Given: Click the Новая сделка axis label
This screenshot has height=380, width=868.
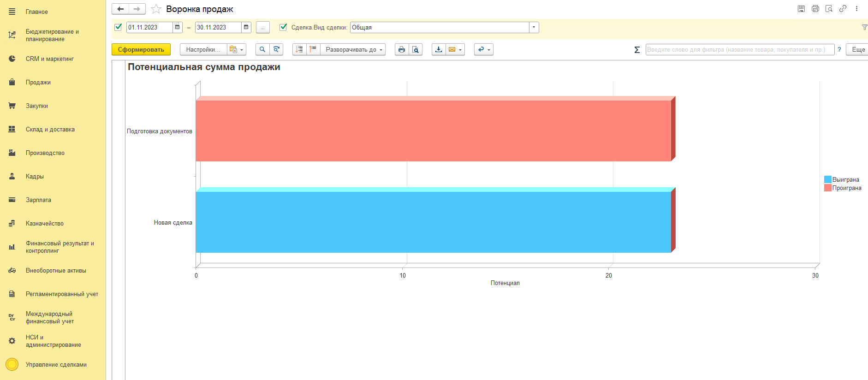Looking at the screenshot, I should tap(173, 222).
